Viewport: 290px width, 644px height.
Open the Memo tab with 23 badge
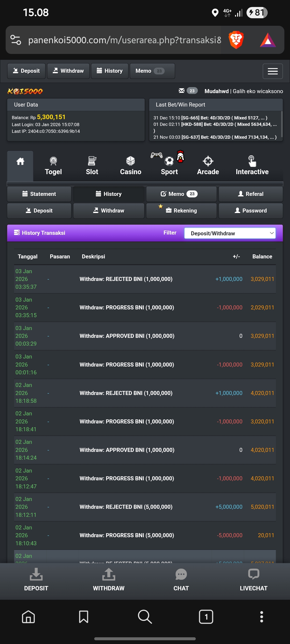181,194
